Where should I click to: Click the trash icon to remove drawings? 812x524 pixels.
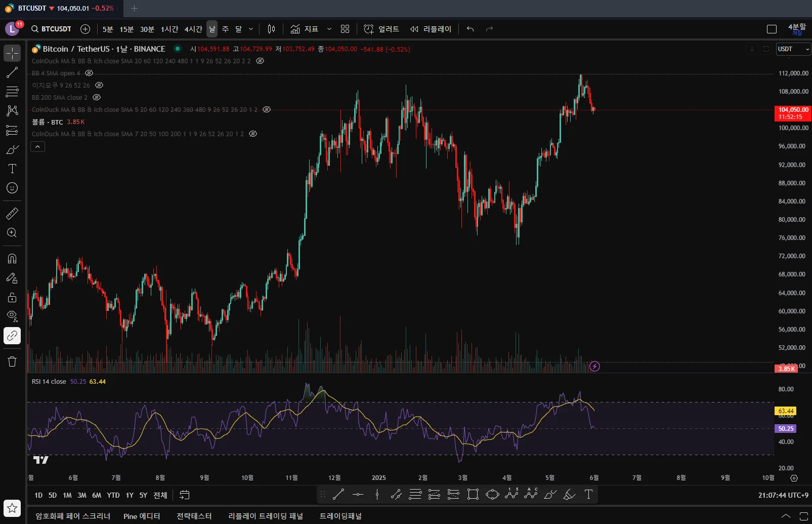tap(12, 361)
